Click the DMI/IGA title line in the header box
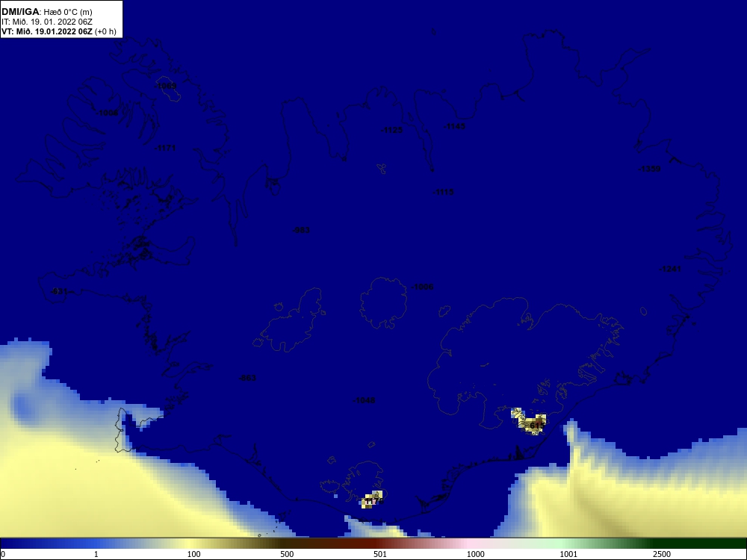The image size is (747, 560). (46, 12)
